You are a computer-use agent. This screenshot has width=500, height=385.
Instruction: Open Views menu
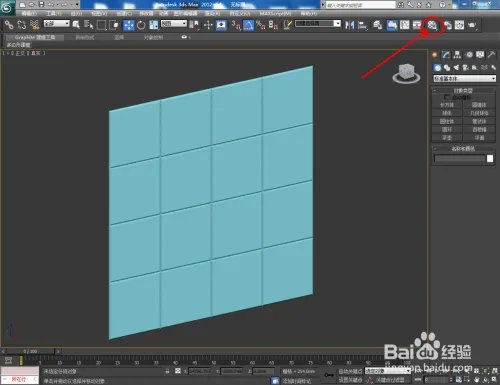click(x=99, y=13)
